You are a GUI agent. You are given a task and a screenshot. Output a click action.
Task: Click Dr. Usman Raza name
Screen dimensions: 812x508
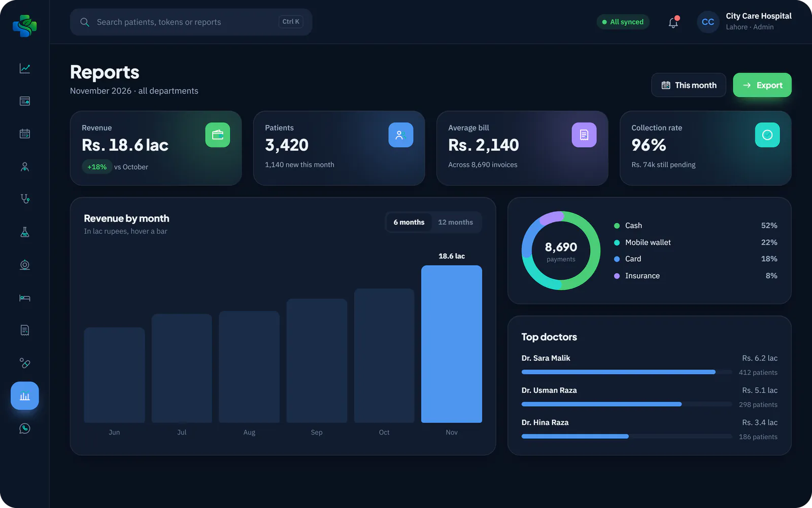click(x=549, y=390)
